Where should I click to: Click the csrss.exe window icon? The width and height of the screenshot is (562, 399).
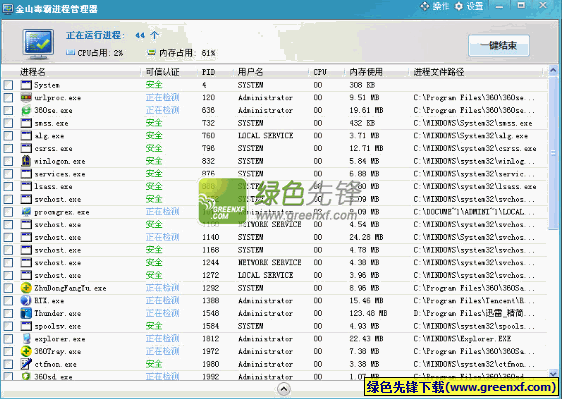coord(26,148)
